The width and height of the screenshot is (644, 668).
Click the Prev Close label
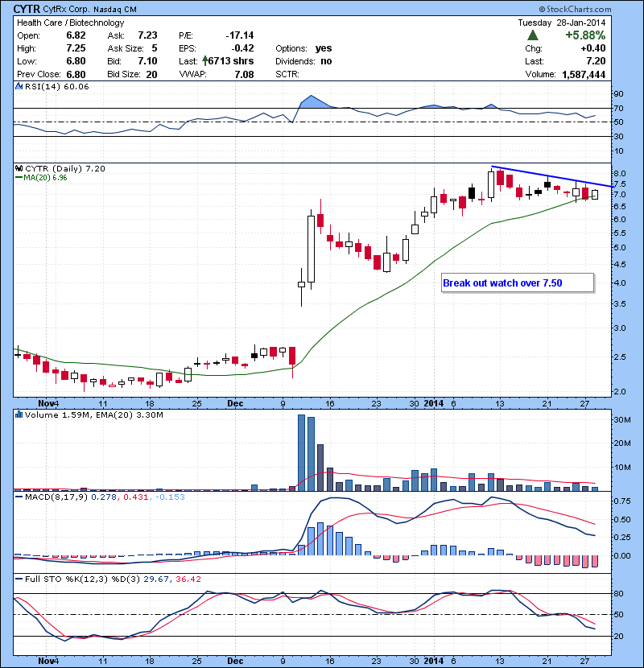point(39,74)
